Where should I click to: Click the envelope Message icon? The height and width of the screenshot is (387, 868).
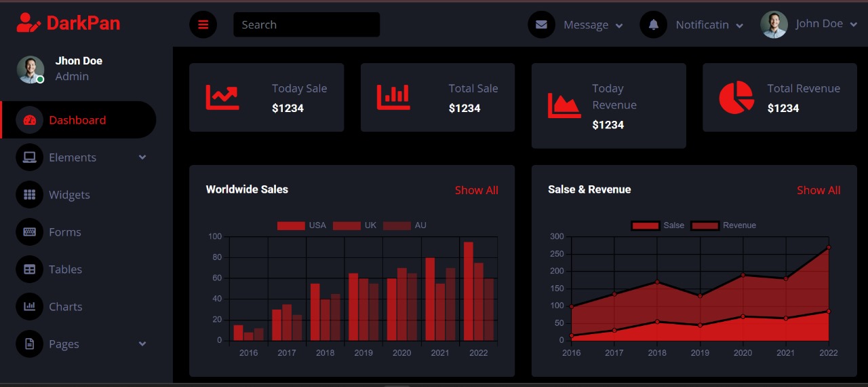pyautogui.click(x=541, y=25)
